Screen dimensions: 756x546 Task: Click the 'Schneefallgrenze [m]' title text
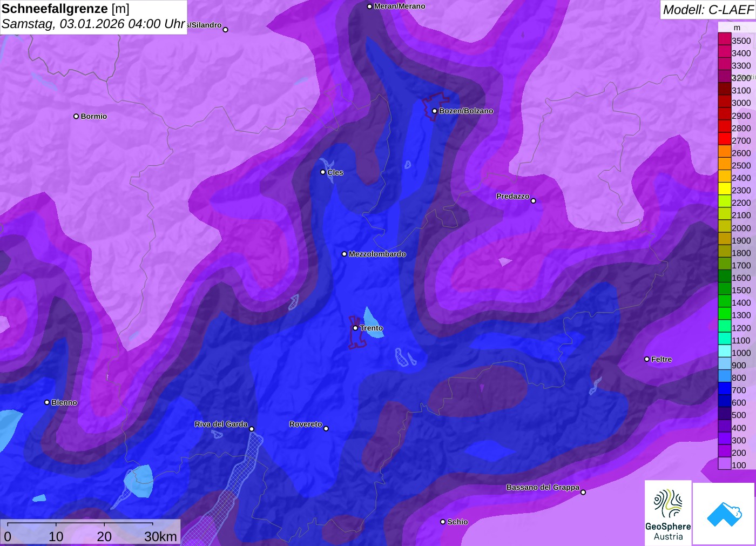pyautogui.click(x=65, y=9)
